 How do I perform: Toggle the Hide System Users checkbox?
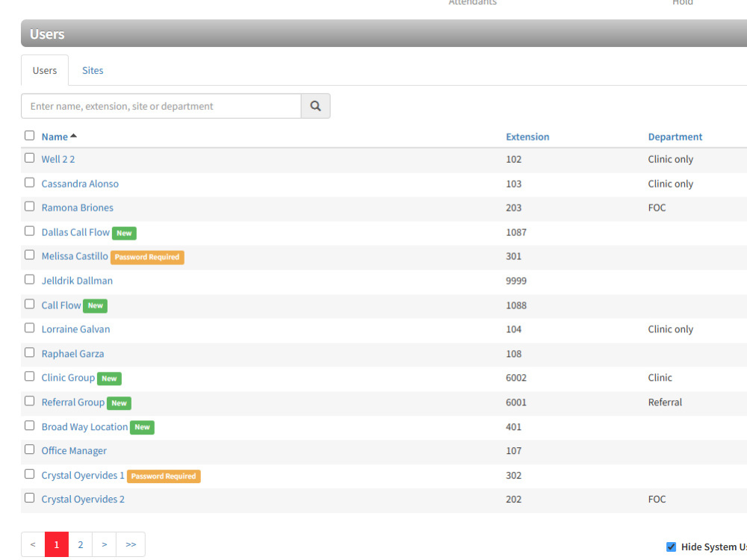click(671, 547)
